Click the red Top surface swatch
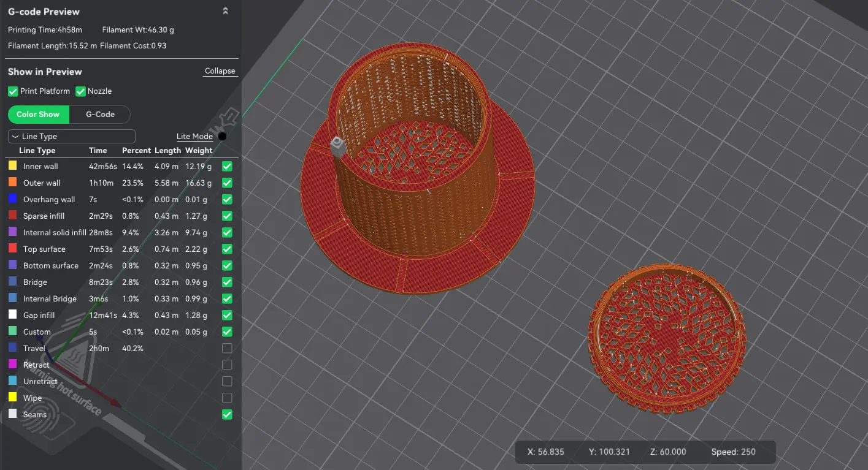 12,249
